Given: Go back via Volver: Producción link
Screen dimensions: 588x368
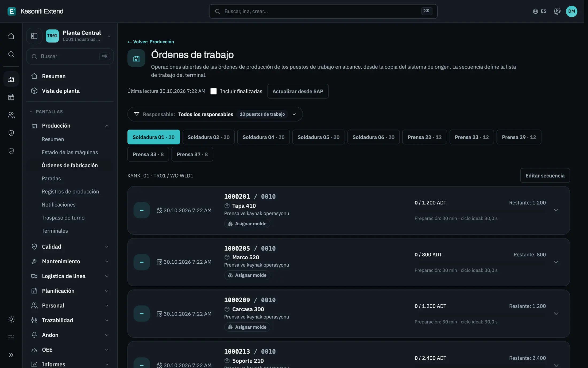Looking at the screenshot, I should (151, 42).
